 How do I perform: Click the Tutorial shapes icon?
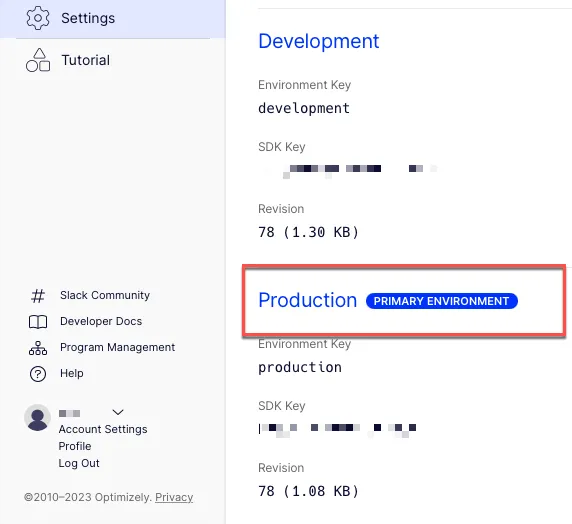(38, 60)
